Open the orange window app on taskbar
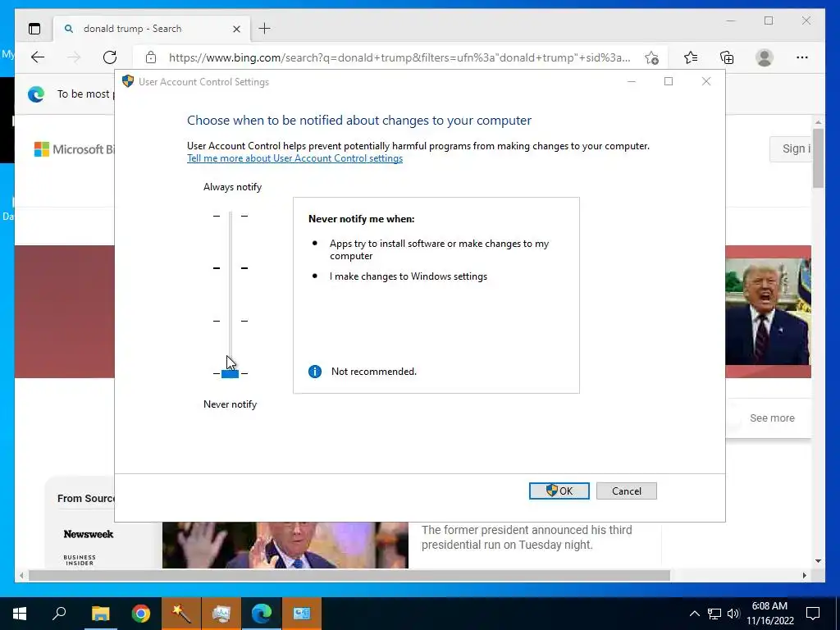Image resolution: width=840 pixels, height=630 pixels. coord(302,614)
